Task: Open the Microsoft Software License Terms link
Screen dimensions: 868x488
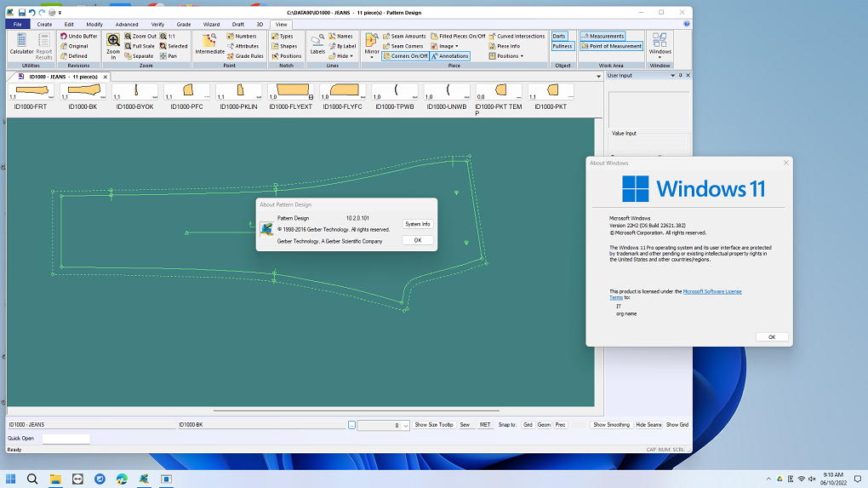Action: pos(711,291)
